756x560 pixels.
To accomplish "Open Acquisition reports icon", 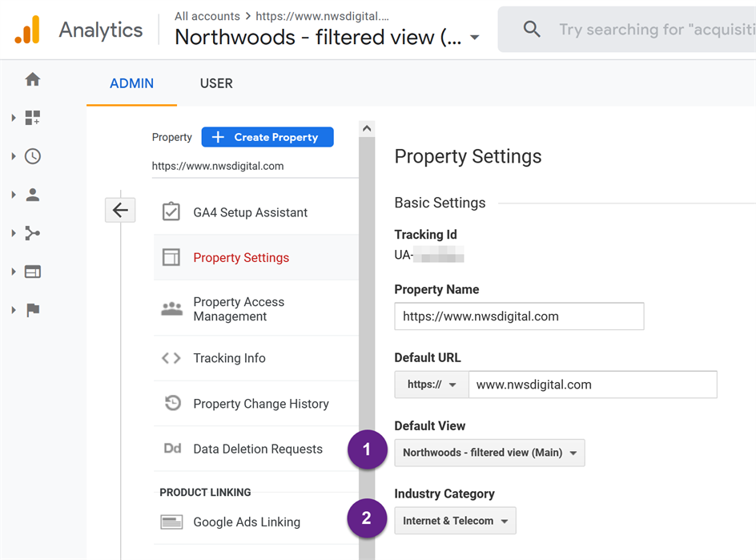I will tap(32, 233).
